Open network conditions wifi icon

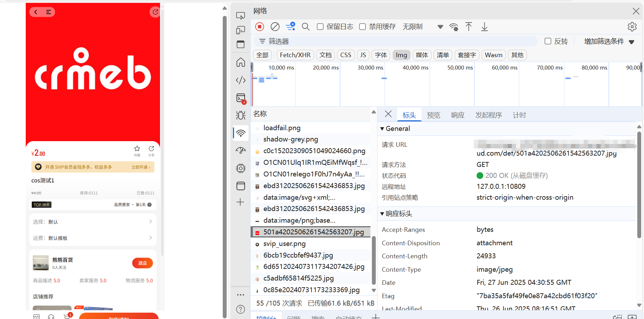pos(454,27)
